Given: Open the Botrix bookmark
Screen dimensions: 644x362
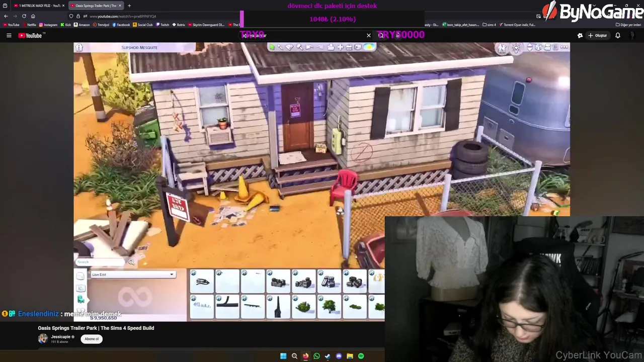Looking at the screenshot, I should pyautogui.click(x=179, y=25).
